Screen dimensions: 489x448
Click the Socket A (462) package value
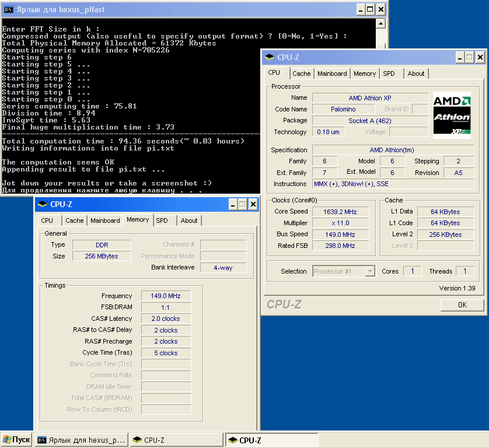click(x=370, y=121)
